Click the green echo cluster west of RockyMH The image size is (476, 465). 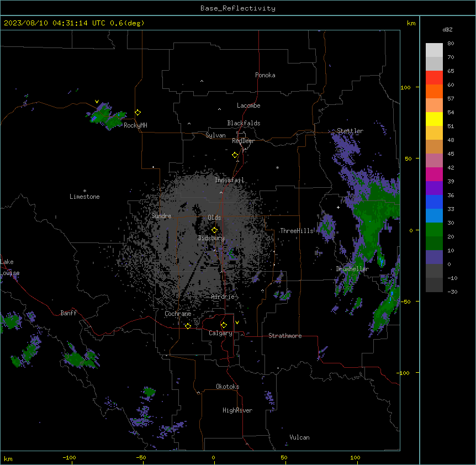[107, 117]
